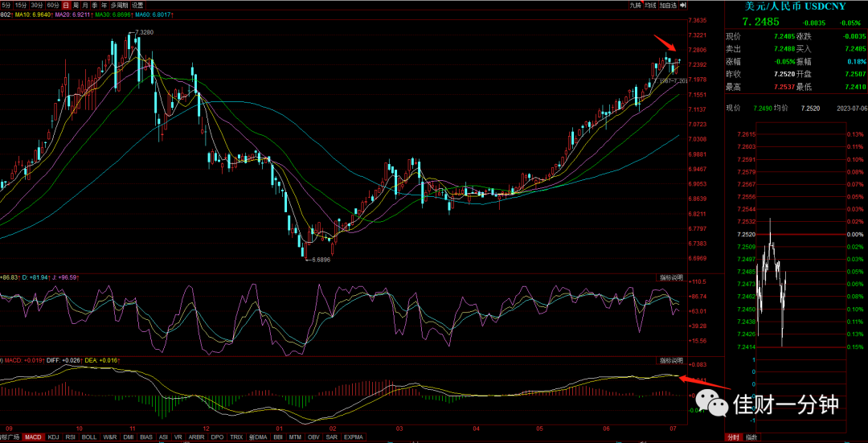The image size is (868, 443).
Task: Click the 卖出 7.2488 quote value
Action: click(784, 49)
